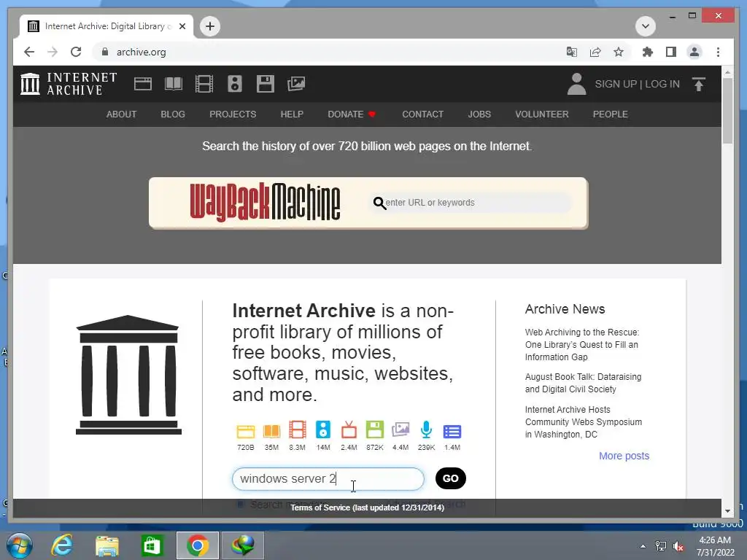Close the Internet Archive tab
This screenshot has height=560, width=747.
click(182, 26)
